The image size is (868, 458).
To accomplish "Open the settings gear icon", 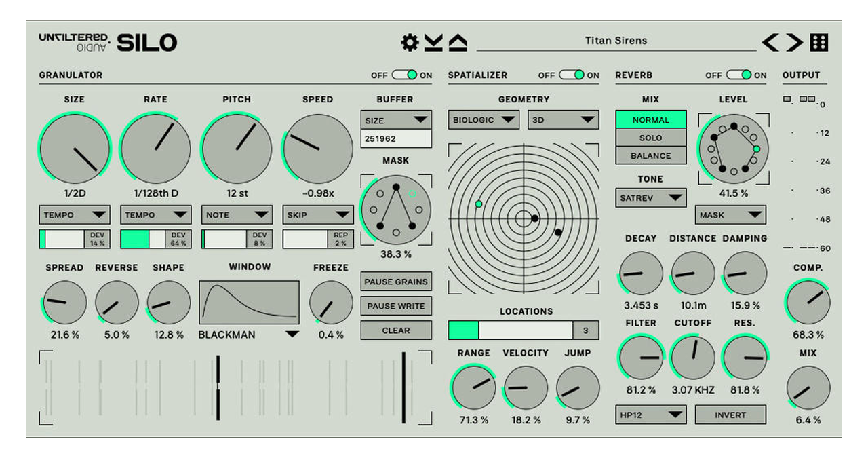I will tap(410, 43).
